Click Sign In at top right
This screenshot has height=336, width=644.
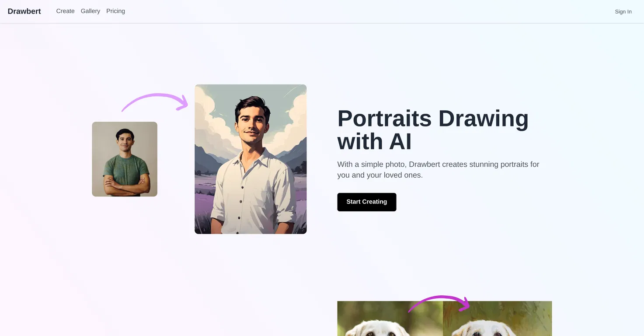pyautogui.click(x=623, y=12)
